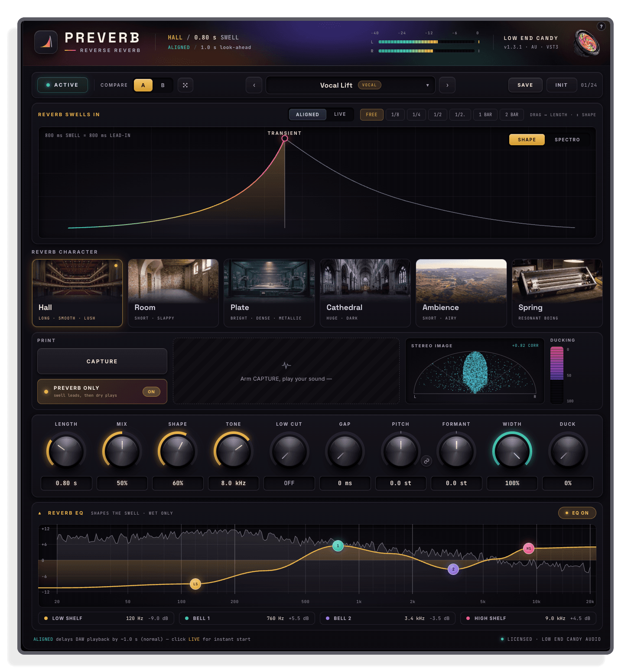Edit the 100% width value field
The width and height of the screenshot is (631, 672).
(x=512, y=483)
